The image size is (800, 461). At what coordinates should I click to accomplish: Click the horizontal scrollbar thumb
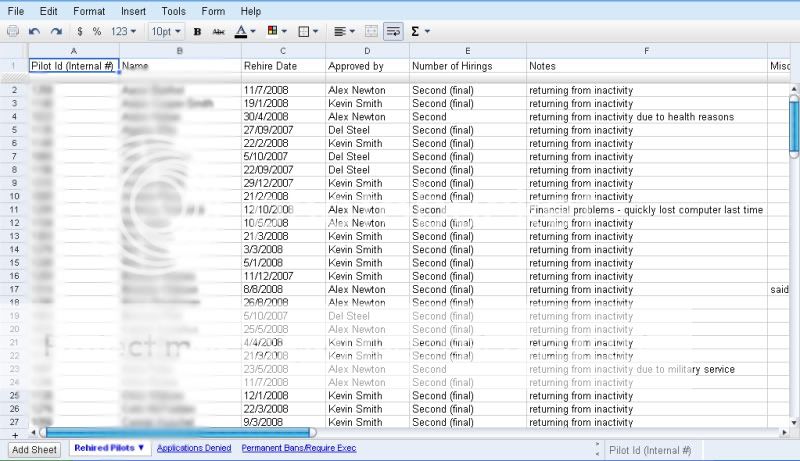[x=180, y=433]
